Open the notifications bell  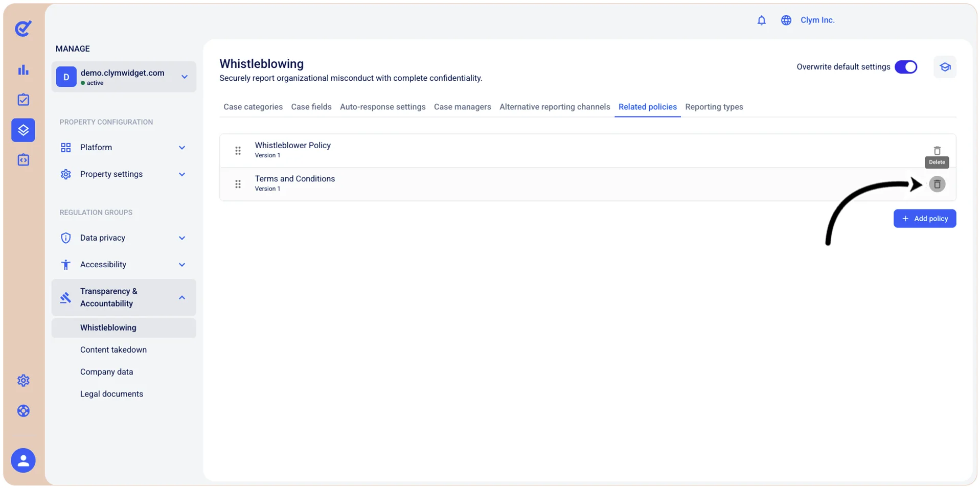[761, 20]
